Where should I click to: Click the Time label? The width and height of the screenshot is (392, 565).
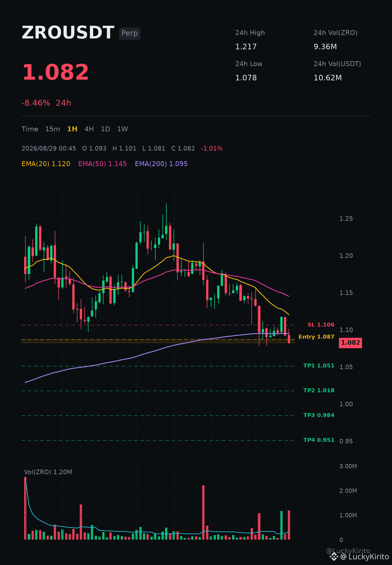tap(30, 129)
